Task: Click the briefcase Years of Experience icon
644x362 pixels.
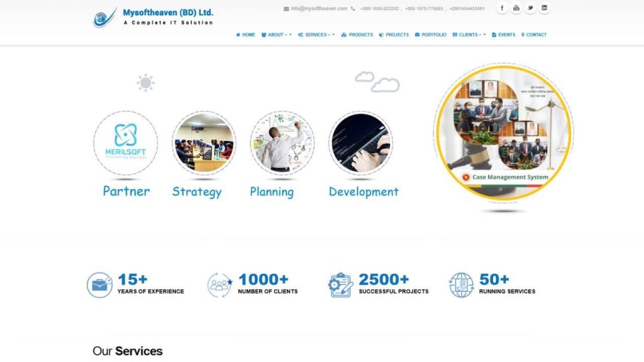Action: coord(99,285)
